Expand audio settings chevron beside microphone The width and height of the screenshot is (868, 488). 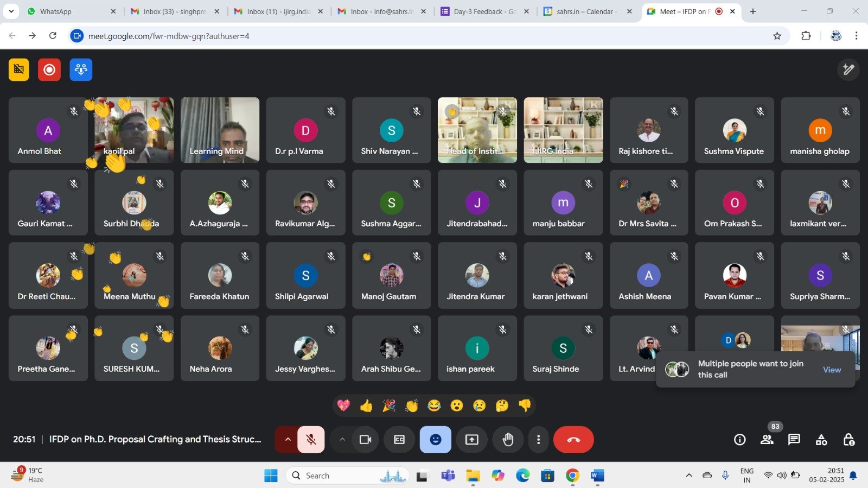(x=288, y=440)
